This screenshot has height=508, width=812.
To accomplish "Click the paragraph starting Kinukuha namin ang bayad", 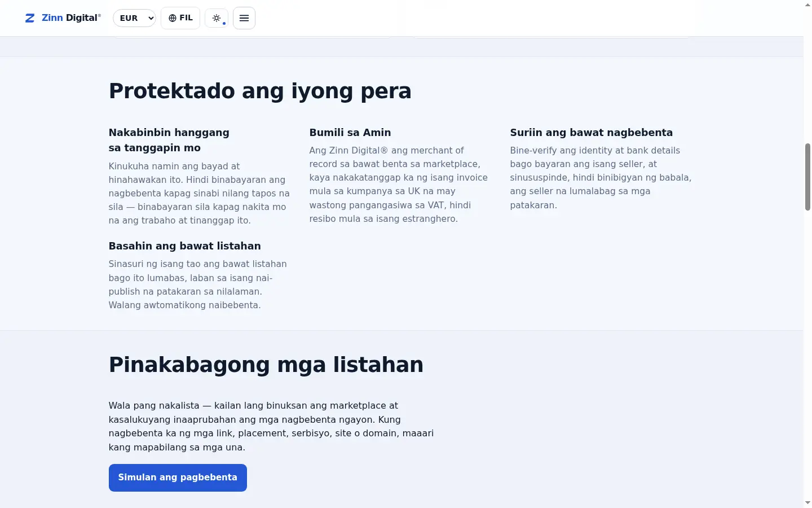I will 199,194.
